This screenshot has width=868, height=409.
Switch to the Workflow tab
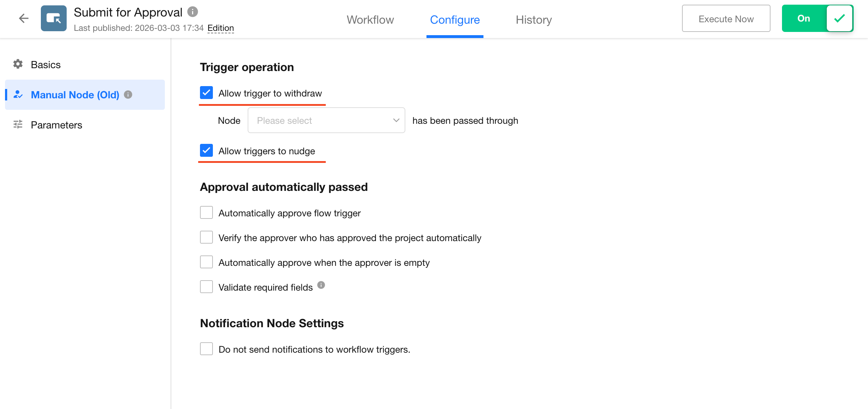coord(370,20)
